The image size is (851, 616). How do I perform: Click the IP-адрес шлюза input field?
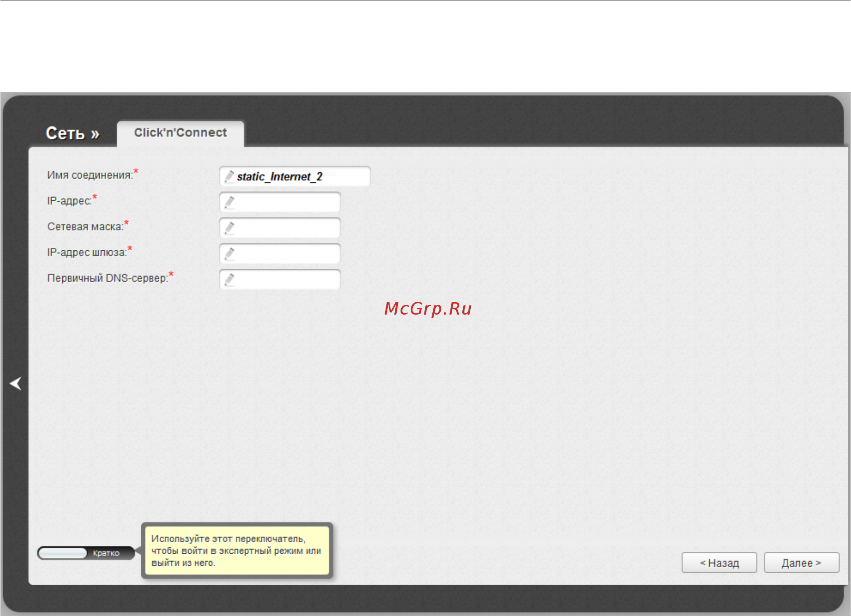280,253
